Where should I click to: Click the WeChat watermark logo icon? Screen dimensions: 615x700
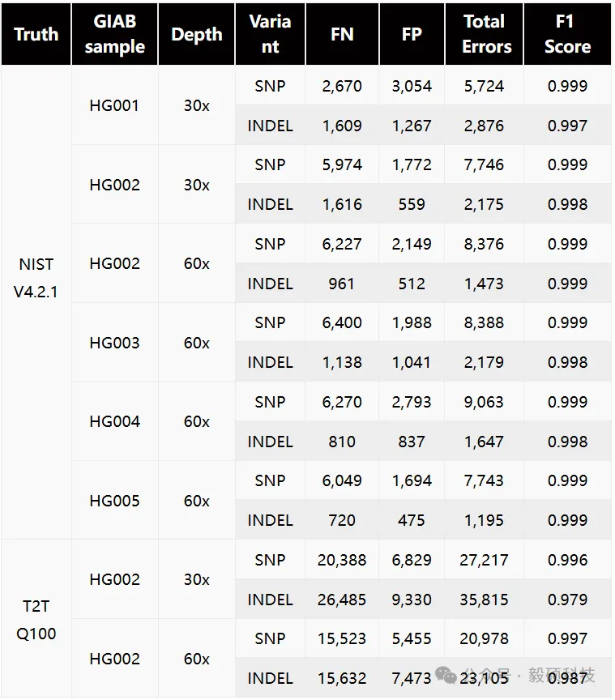click(446, 674)
